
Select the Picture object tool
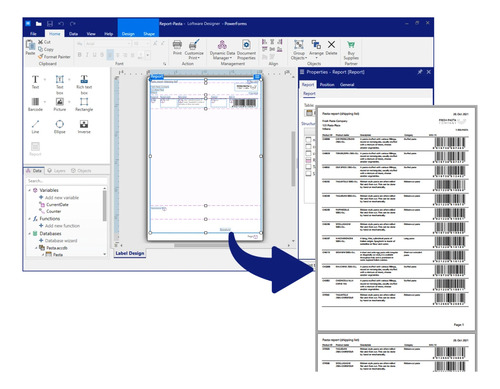pyautogui.click(x=60, y=104)
